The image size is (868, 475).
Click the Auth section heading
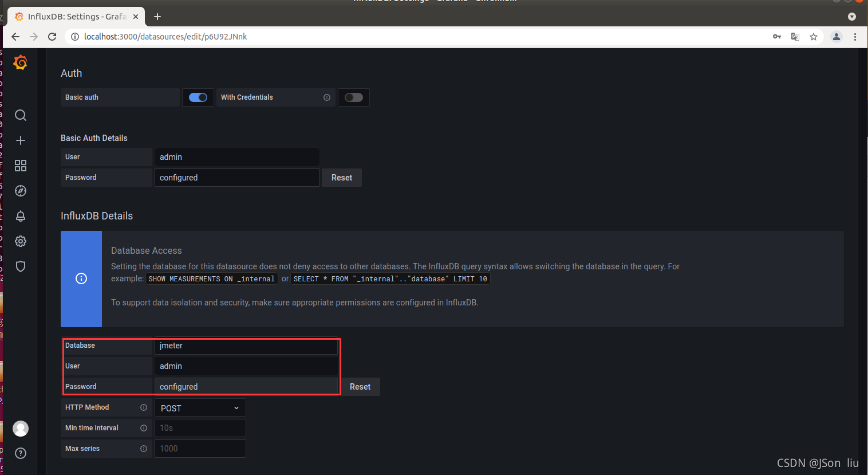(72, 73)
